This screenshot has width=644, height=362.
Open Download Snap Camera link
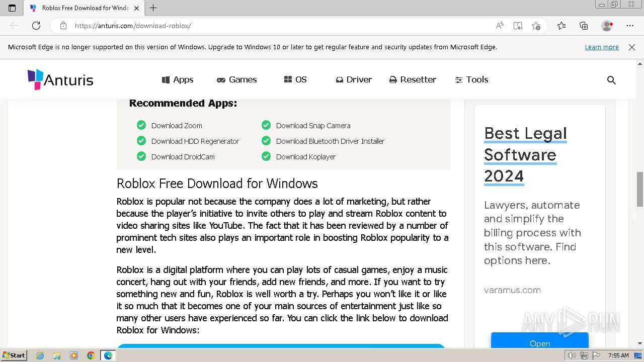(x=313, y=126)
